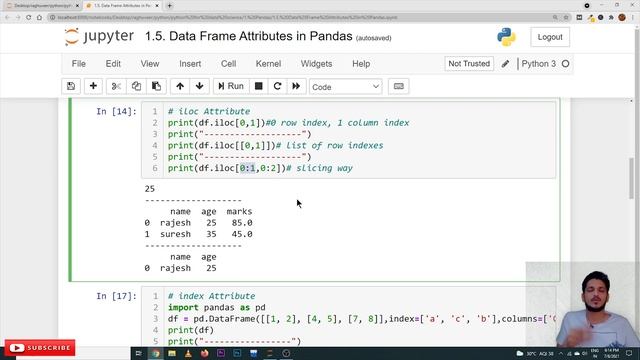The image size is (640, 360).
Task: Open the Kernel menu
Action: [268, 64]
